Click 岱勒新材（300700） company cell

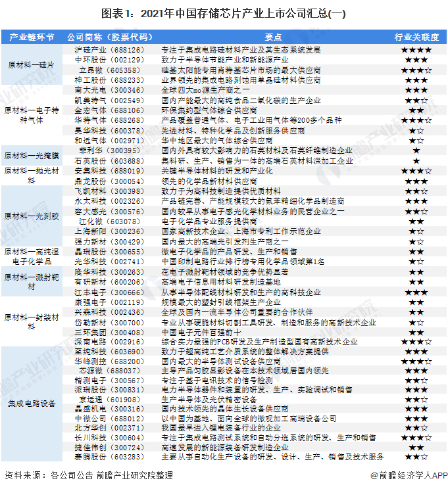pos(110,323)
